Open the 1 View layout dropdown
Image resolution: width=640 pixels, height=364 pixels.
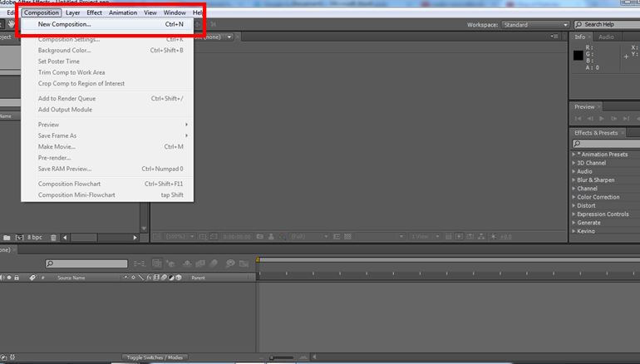(x=425, y=237)
